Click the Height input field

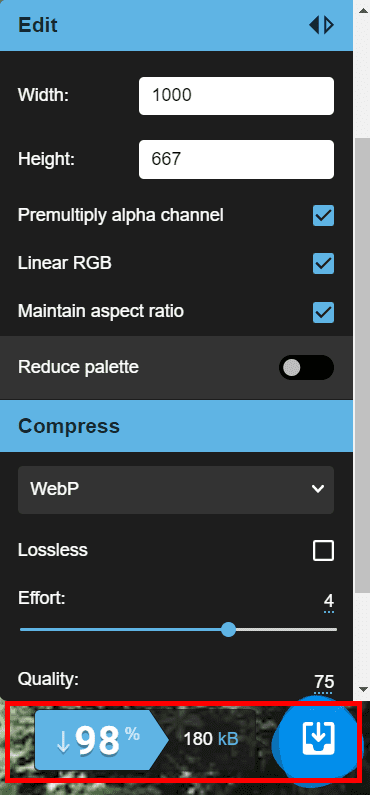point(236,160)
